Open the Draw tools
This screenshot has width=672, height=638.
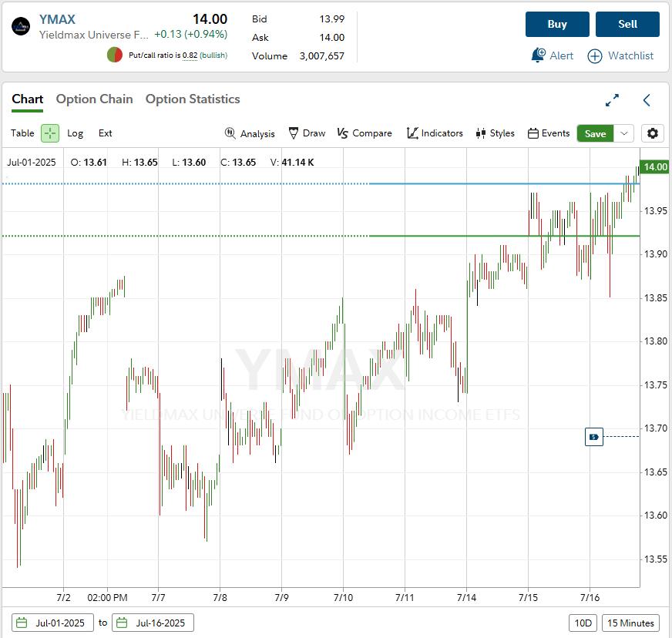(x=307, y=133)
